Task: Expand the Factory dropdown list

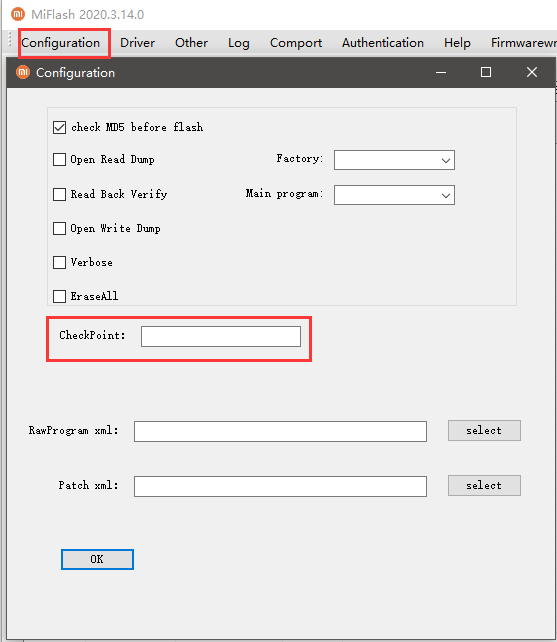Action: pos(394,160)
